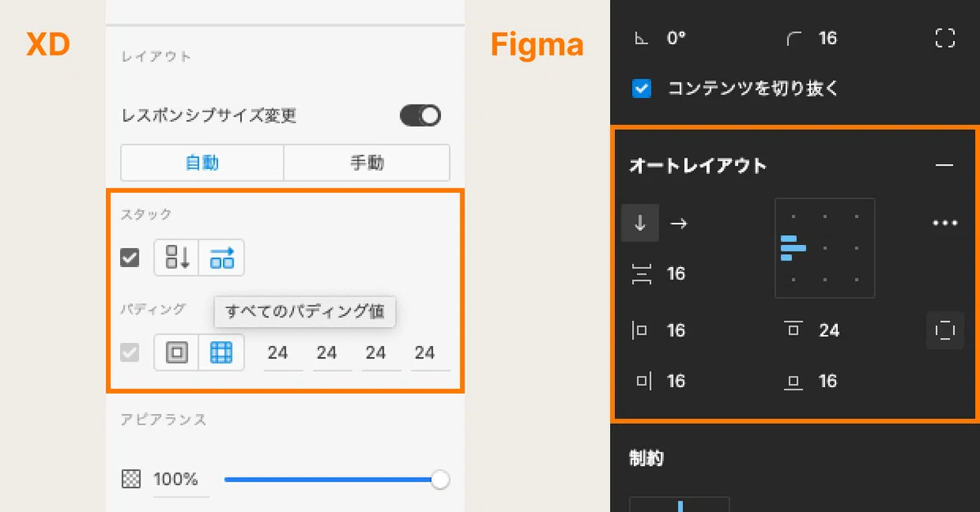Click the item spacing value 16
The image size is (980, 512).
click(x=675, y=274)
